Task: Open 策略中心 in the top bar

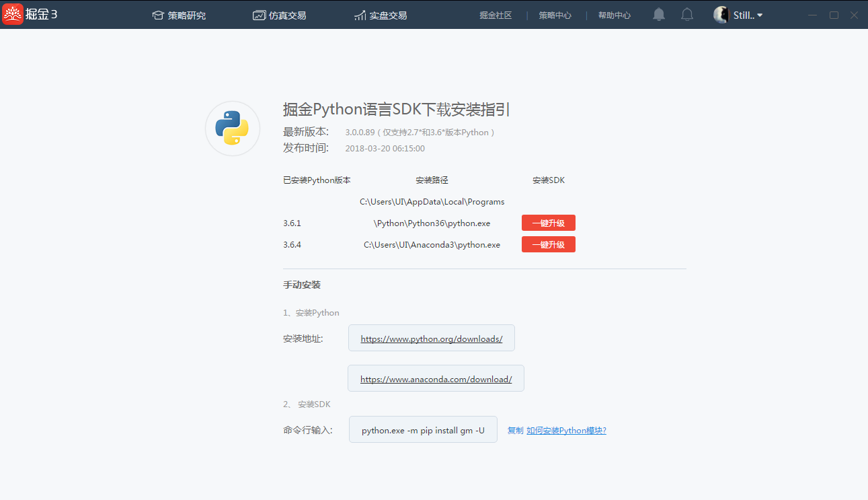Action: [555, 15]
